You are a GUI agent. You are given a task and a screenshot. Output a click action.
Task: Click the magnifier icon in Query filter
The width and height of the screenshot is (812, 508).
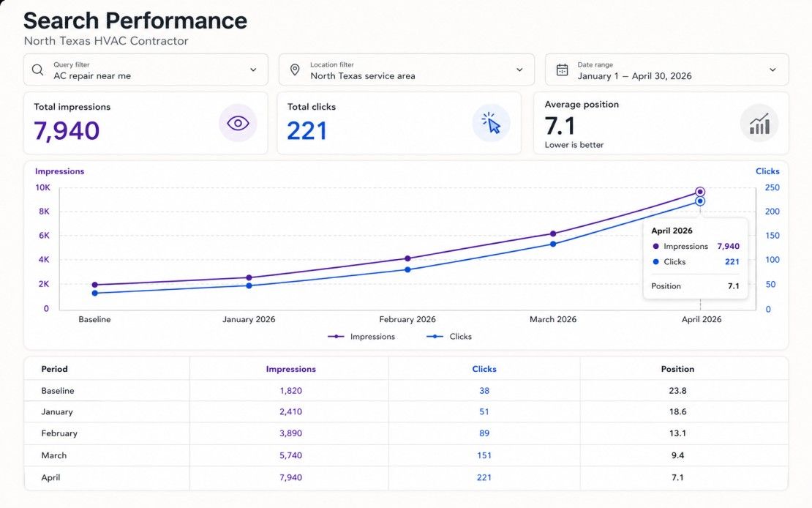tap(37, 70)
